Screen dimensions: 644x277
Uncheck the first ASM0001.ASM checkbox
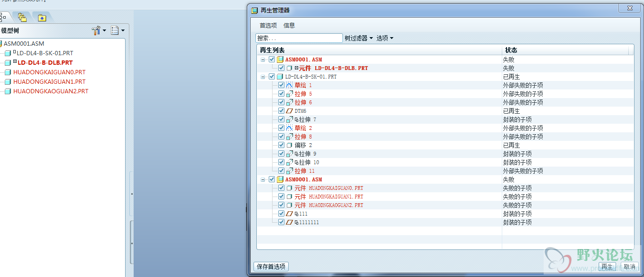coord(272,59)
